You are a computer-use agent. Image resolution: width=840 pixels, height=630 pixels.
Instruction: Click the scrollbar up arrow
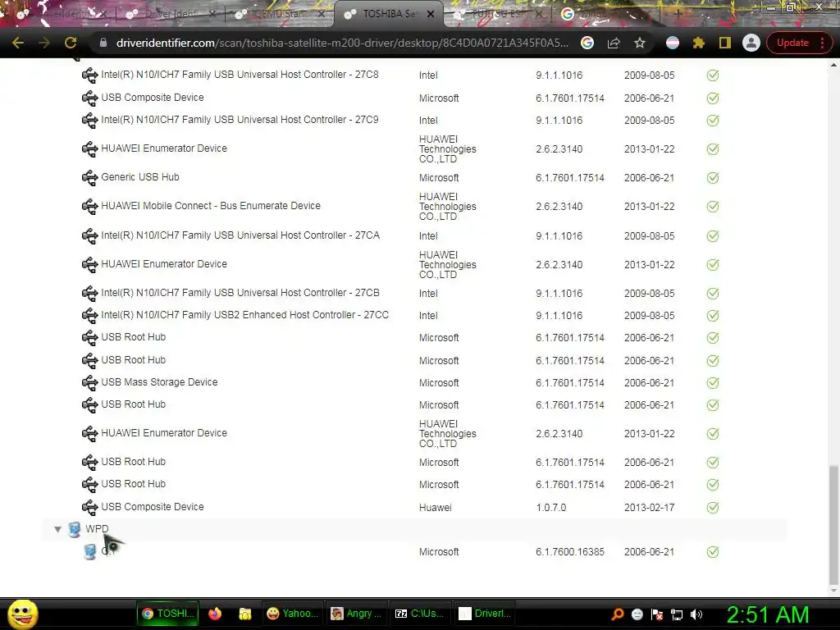833,65
